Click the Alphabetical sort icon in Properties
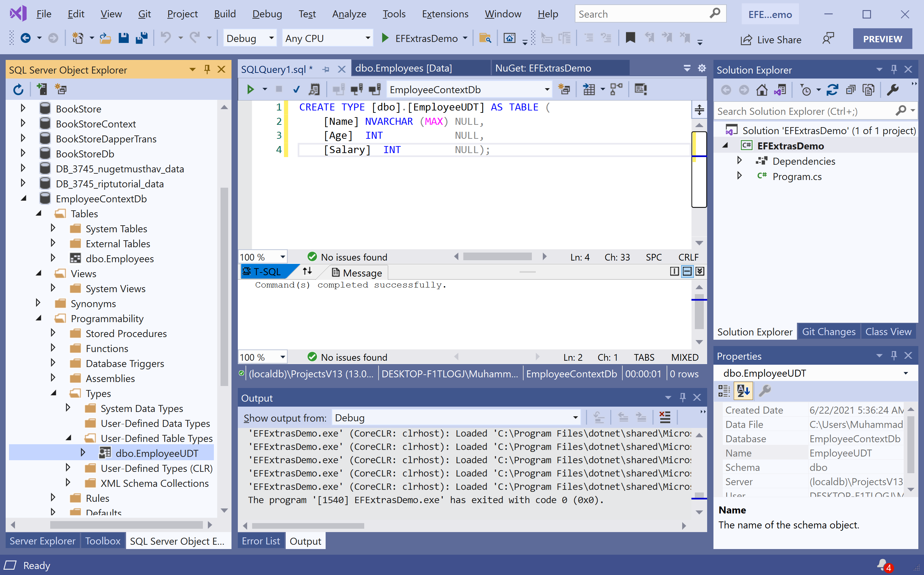924x575 pixels. 743,391
